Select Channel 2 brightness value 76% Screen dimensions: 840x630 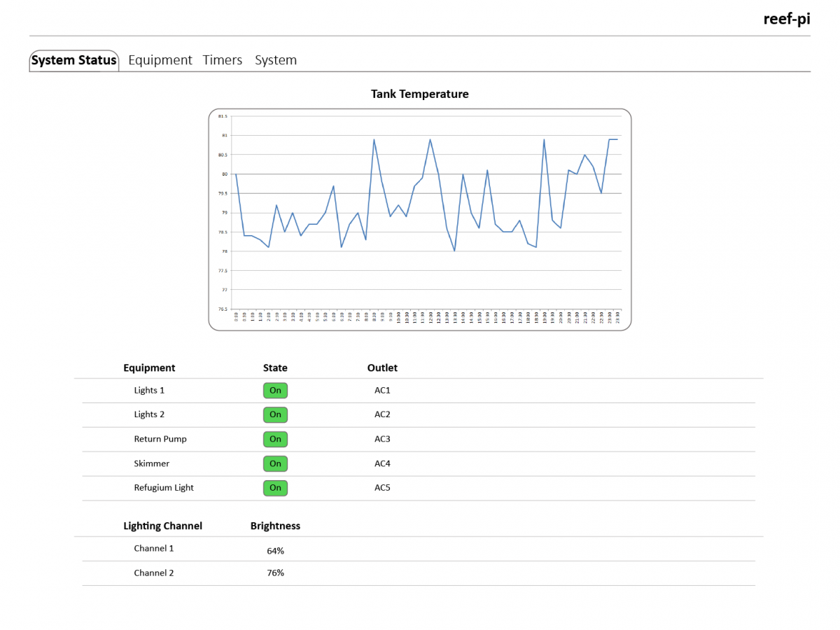point(275,573)
